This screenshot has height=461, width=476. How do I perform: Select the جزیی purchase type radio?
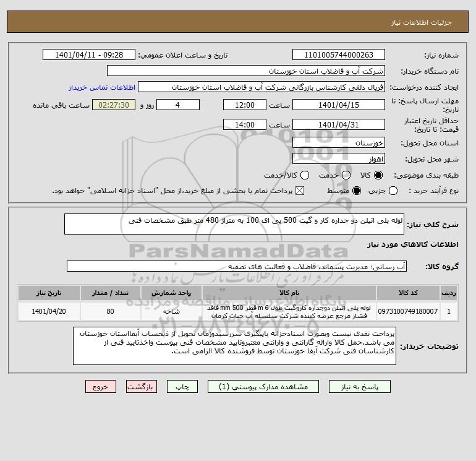[x=393, y=191]
